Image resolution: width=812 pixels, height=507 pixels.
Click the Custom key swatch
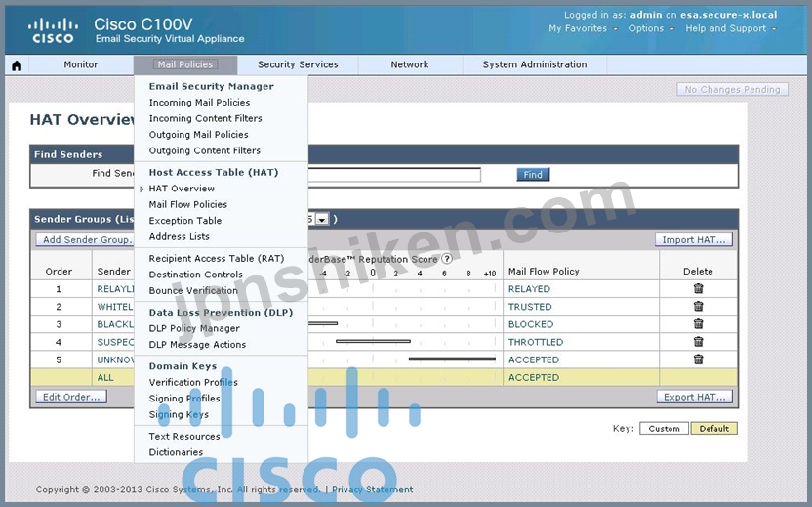coord(664,429)
